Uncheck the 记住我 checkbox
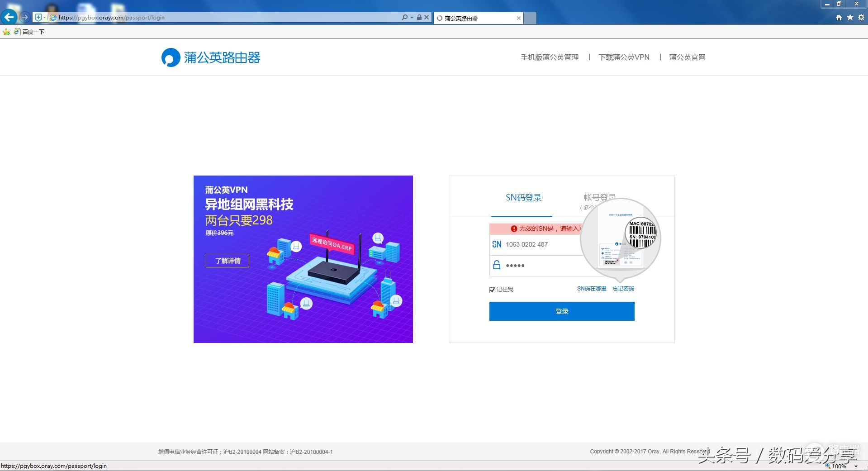This screenshot has height=471, width=868. [x=492, y=290]
